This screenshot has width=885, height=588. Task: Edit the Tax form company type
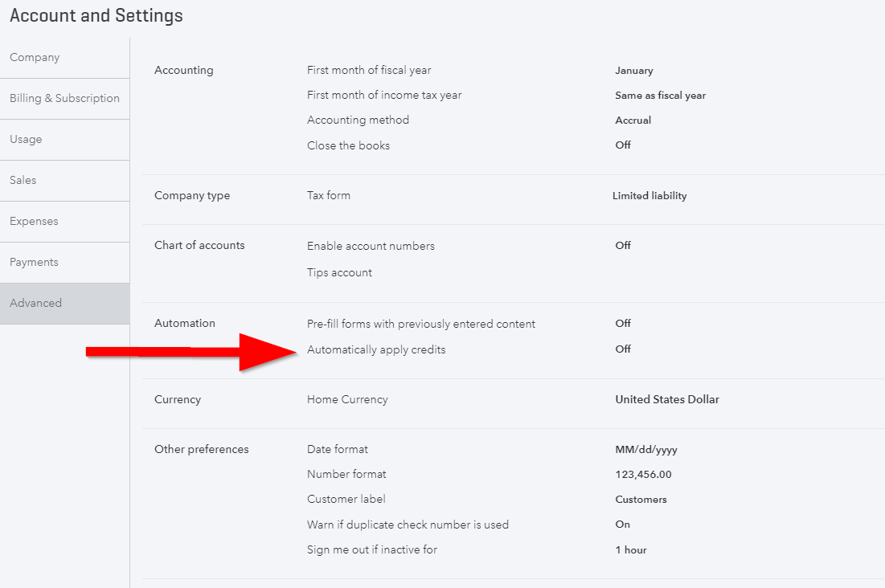tap(329, 195)
